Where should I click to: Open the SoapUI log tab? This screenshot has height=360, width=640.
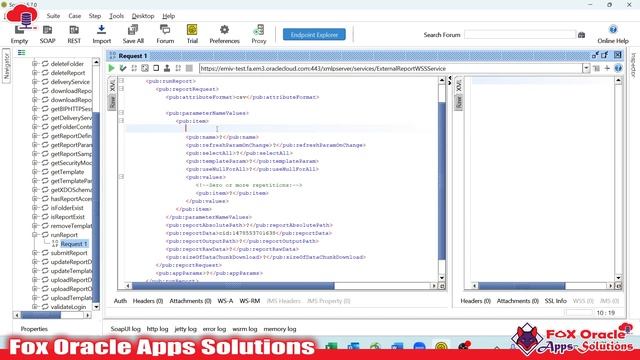pyautogui.click(x=125, y=329)
